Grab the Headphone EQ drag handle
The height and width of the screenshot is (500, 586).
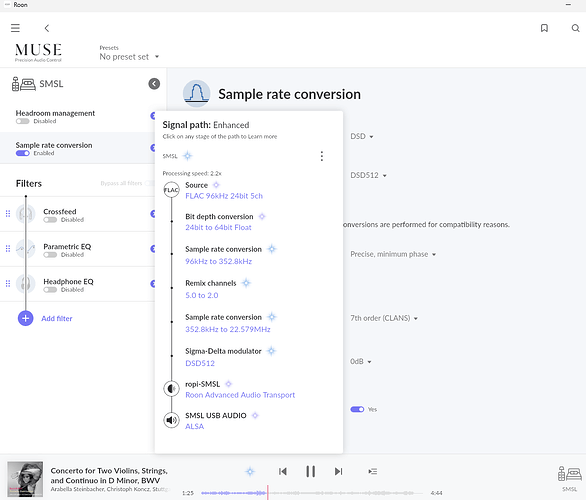[x=8, y=284]
